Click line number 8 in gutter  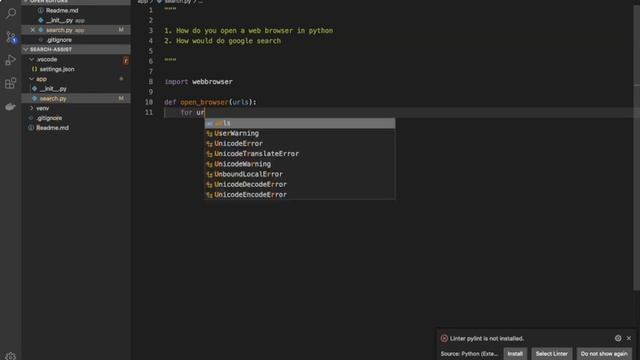coord(151,82)
